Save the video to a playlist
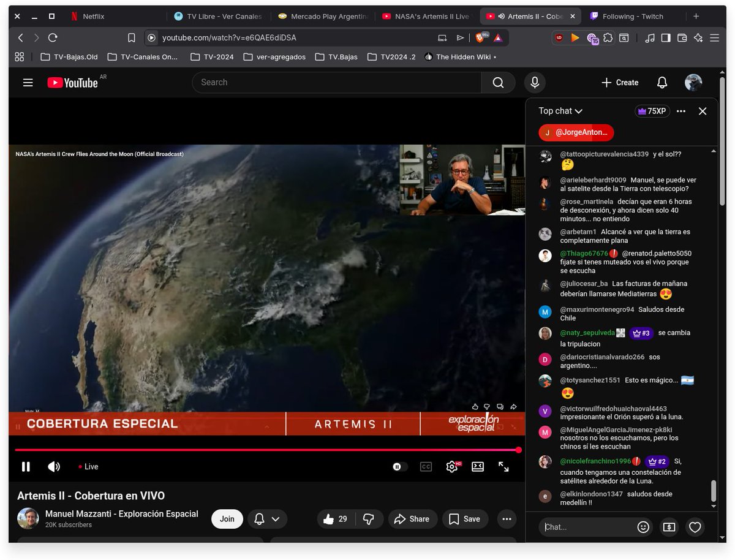This screenshot has width=735, height=560. coord(465,519)
